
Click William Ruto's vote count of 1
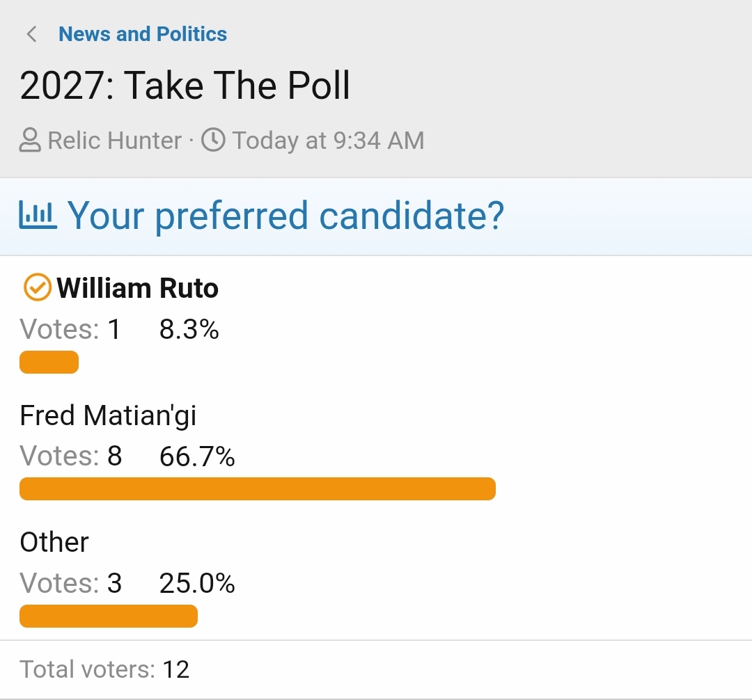114,330
